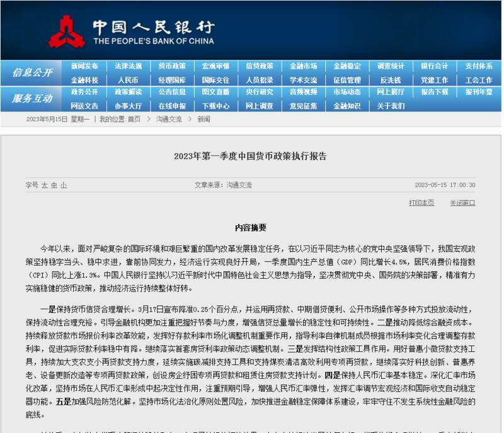Screen dimensions: 504x433
Task: Open the 法律法规 menu item
Action: point(129,66)
